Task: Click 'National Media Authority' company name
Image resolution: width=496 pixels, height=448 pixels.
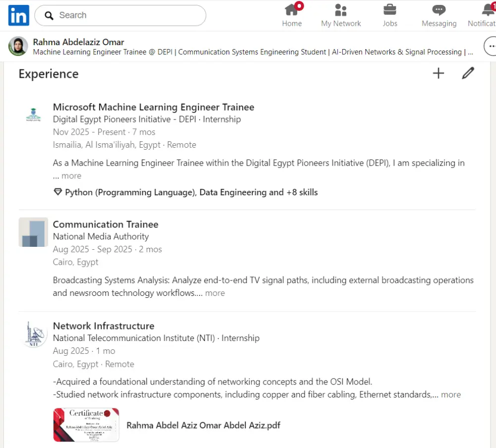Action: [x=101, y=236]
